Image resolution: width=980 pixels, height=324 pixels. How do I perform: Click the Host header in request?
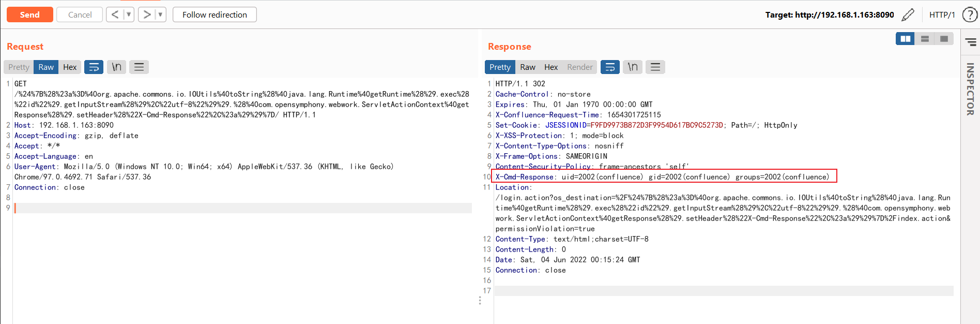coord(64,125)
